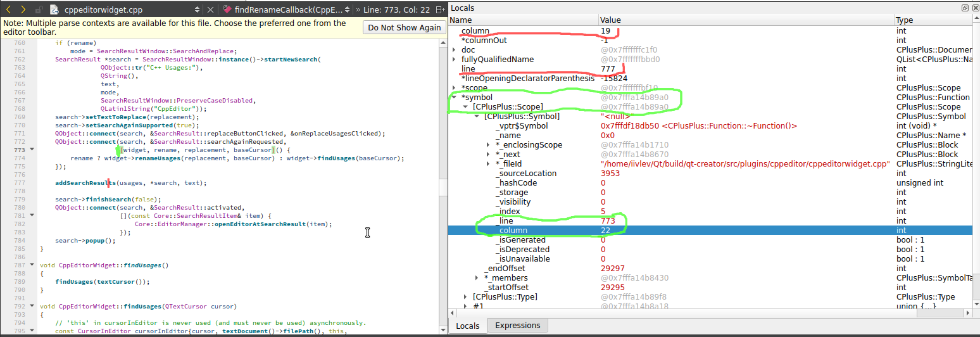The width and height of the screenshot is (980, 337).
Task: Go back using the left navigation arrow
Action: click(x=9, y=10)
